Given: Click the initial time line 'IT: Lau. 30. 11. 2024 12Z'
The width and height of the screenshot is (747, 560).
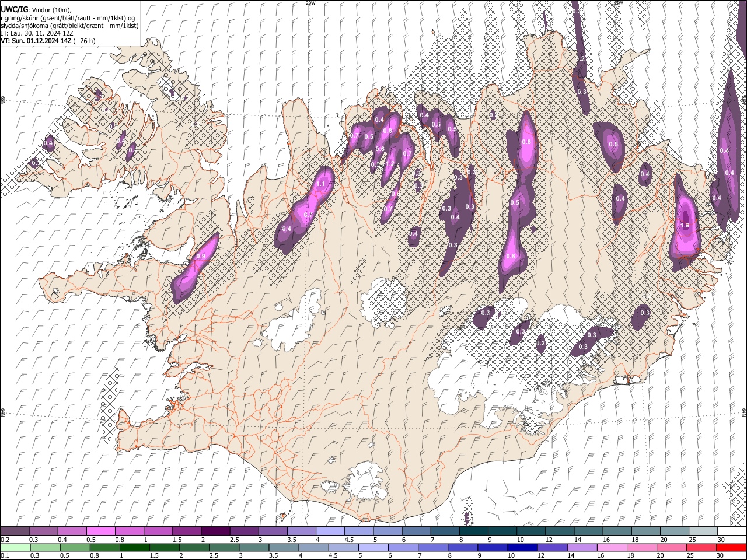Looking at the screenshot, I should [x=37, y=33].
